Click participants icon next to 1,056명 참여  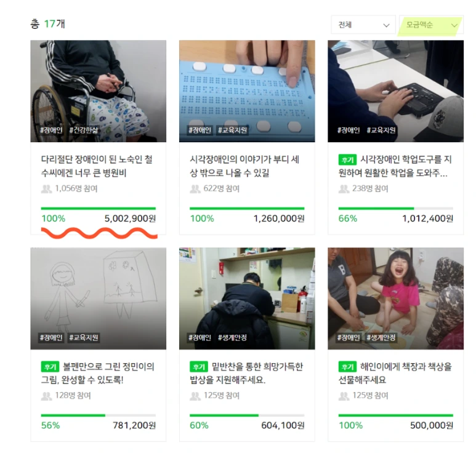[x=46, y=189]
